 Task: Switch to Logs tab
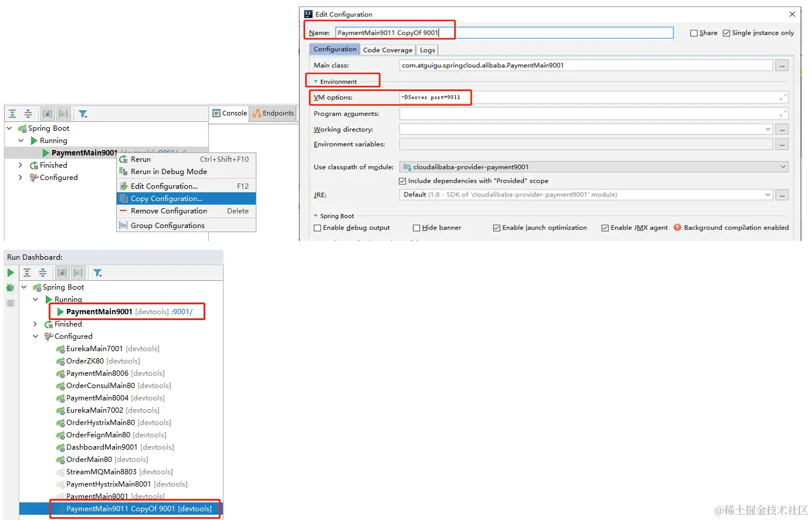pos(427,50)
